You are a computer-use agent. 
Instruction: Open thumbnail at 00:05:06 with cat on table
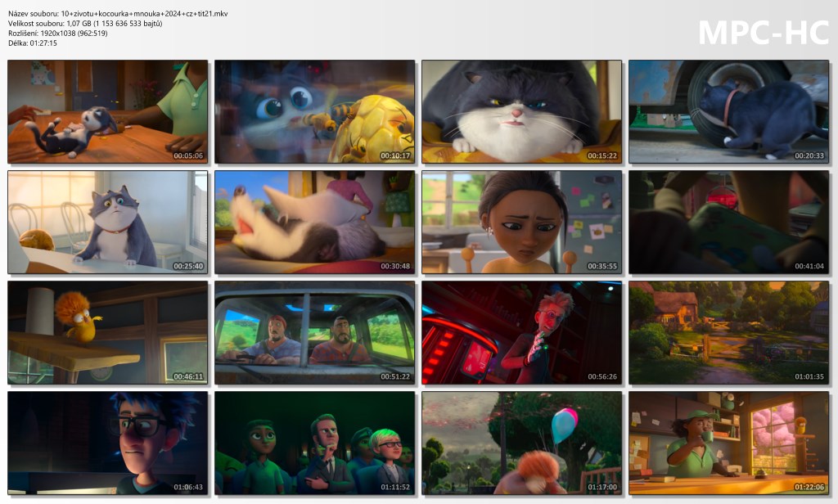tap(108, 111)
